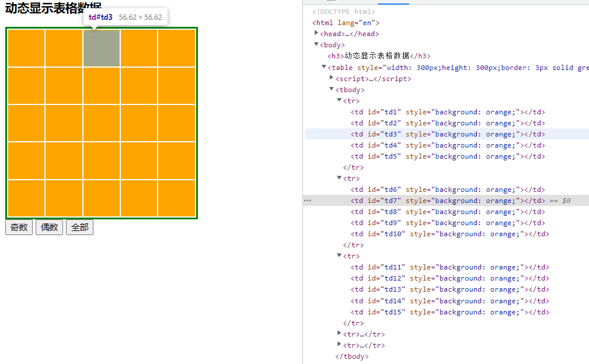This screenshot has height=364, width=589.
Task: Click the highlighted gray td3 cell
Action: point(102,48)
